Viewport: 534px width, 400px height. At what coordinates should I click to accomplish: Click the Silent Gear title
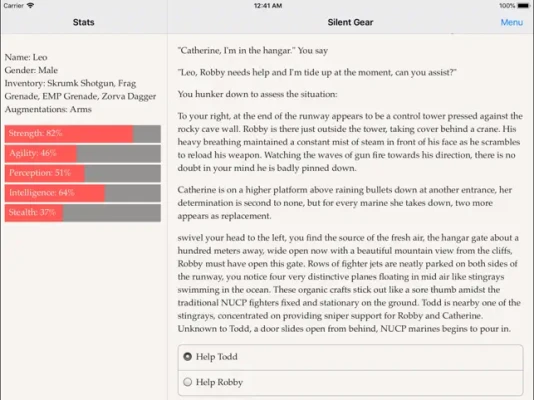pyautogui.click(x=350, y=22)
